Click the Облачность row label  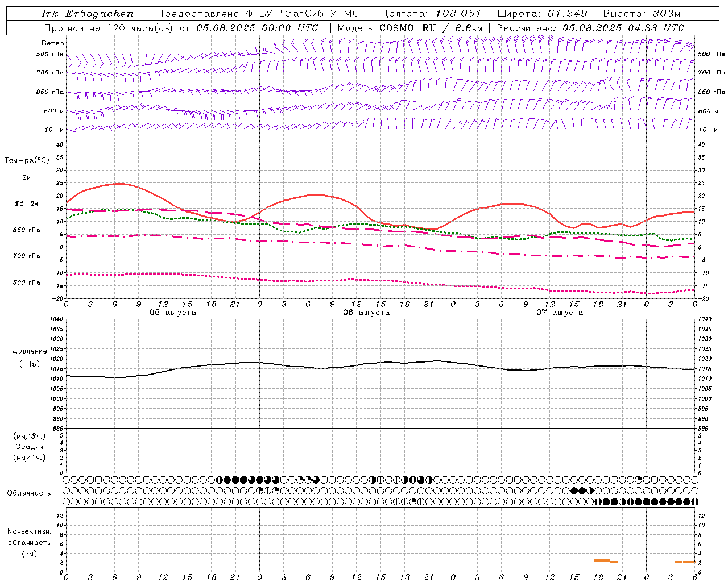(29, 493)
